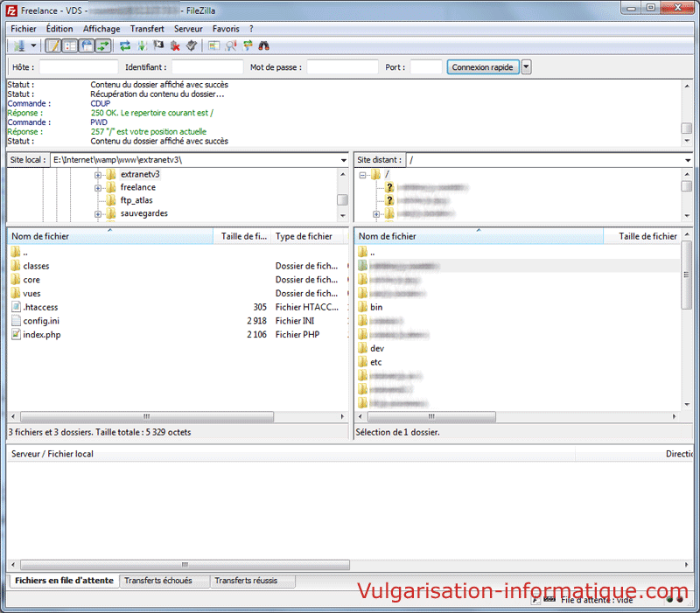Viewport: 700px width, 613px height.
Task: Select the .htaccess file icon
Action: (x=16, y=307)
